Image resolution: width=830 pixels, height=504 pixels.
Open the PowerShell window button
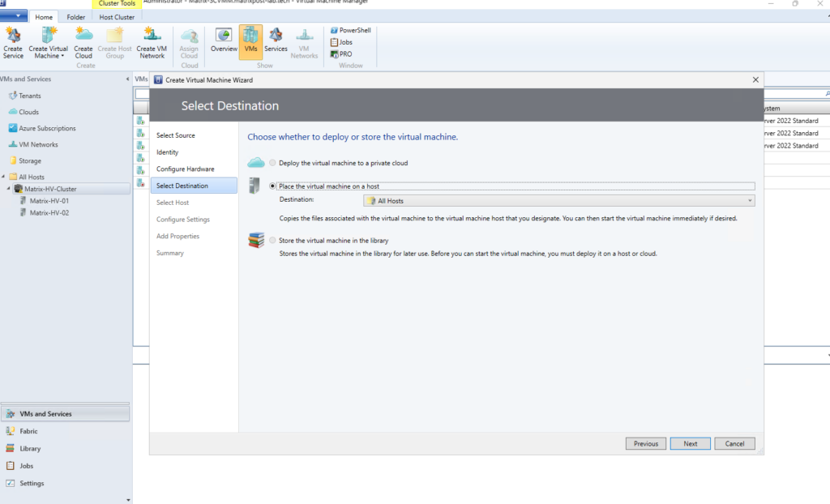350,30
